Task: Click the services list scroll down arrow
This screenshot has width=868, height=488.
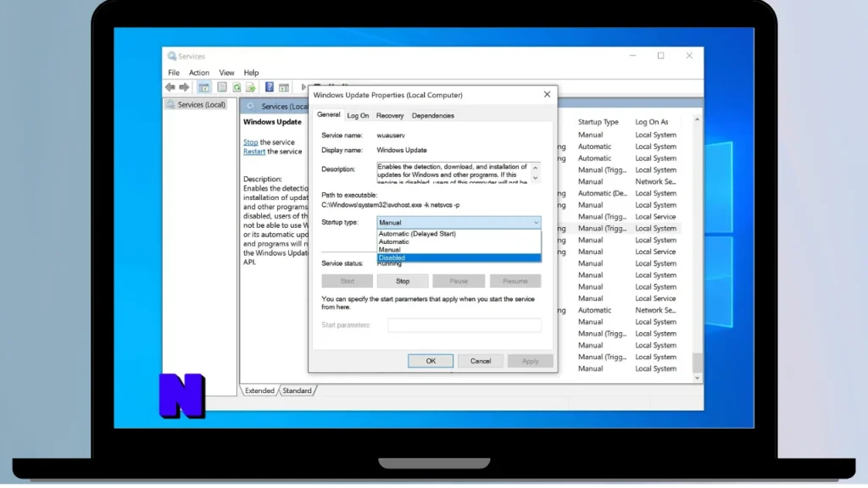Action: coord(697,378)
